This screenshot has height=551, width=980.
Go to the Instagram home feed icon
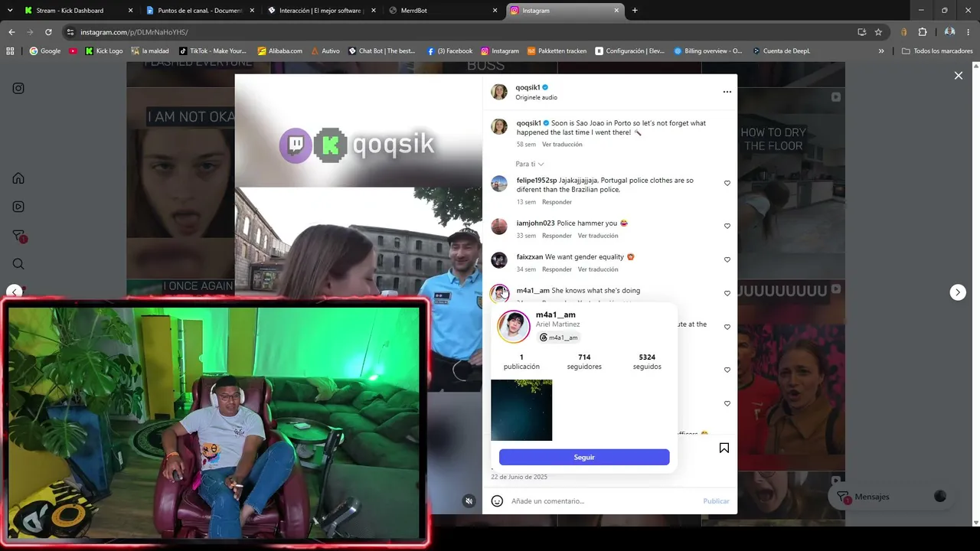pyautogui.click(x=18, y=178)
